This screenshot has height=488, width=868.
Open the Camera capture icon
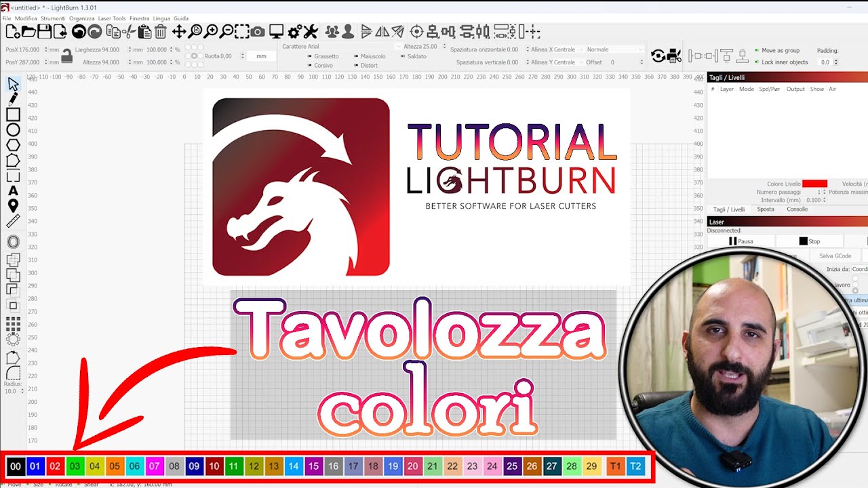coord(258,31)
